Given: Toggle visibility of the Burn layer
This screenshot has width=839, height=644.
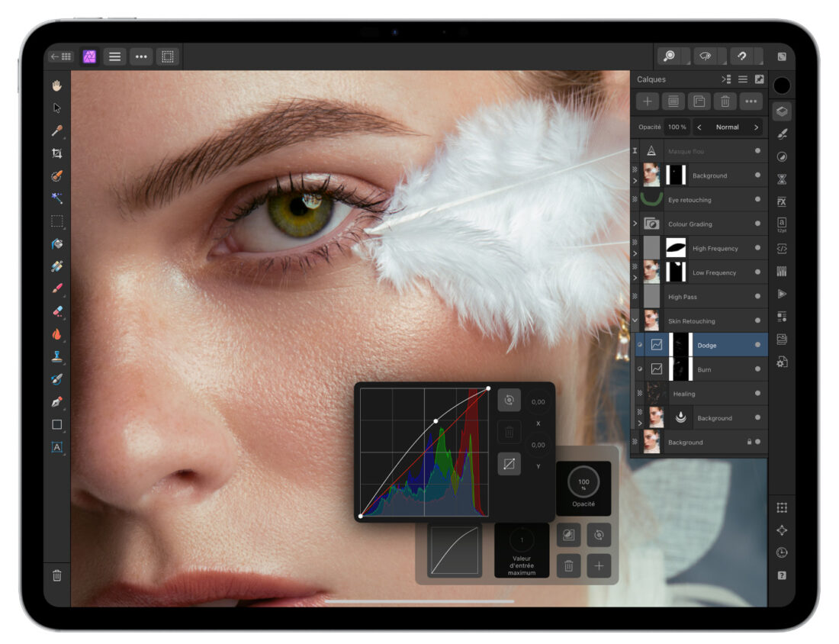Looking at the screenshot, I should tap(757, 369).
